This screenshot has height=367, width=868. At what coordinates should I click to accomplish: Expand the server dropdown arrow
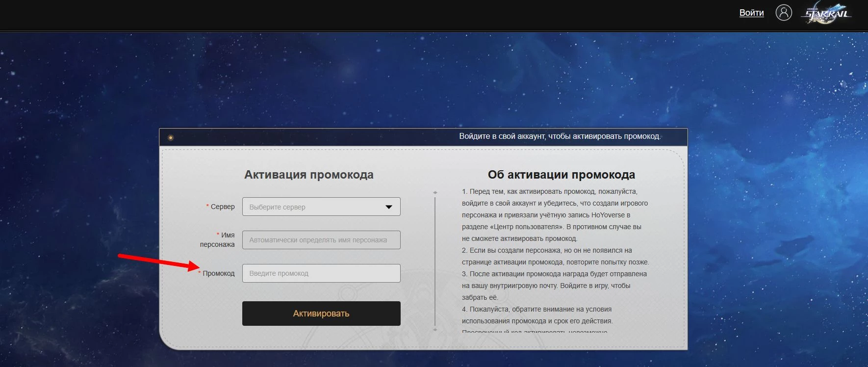(388, 207)
